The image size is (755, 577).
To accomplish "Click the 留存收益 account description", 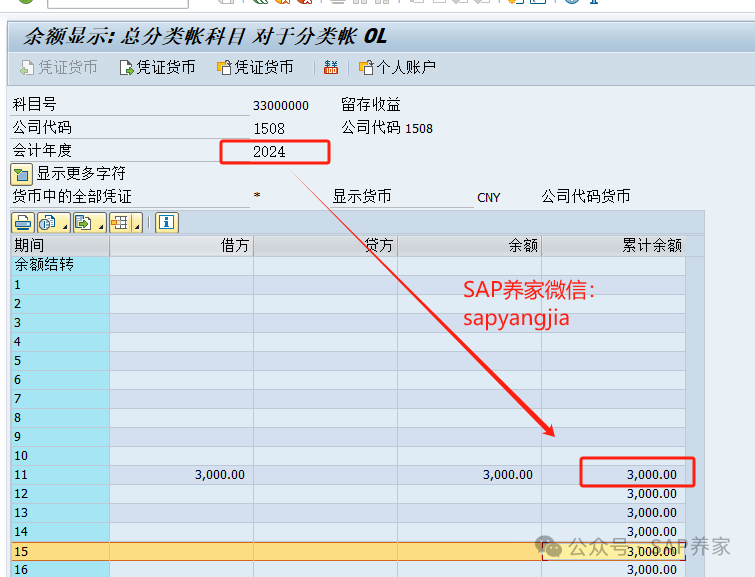I will coord(371,105).
